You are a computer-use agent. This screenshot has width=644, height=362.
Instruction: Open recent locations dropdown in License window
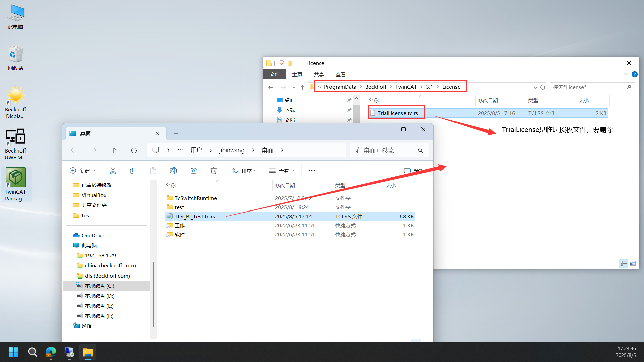294,87
